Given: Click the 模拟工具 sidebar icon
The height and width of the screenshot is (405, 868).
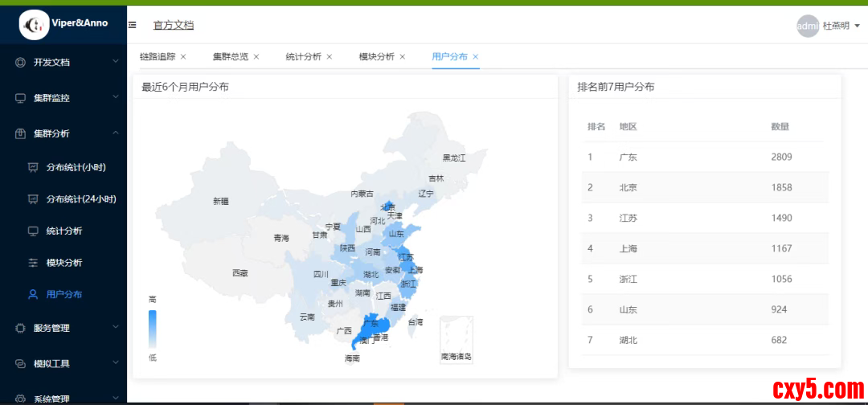Looking at the screenshot, I should pos(21,364).
